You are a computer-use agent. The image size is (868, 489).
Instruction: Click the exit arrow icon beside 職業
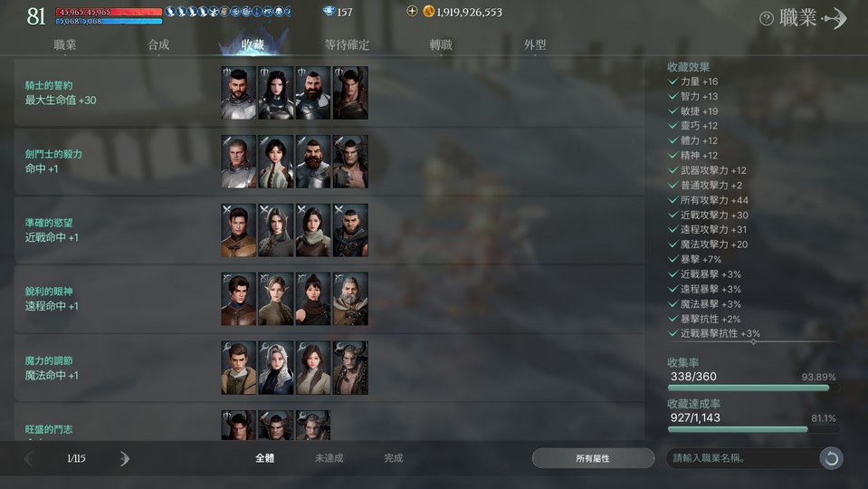(x=835, y=18)
